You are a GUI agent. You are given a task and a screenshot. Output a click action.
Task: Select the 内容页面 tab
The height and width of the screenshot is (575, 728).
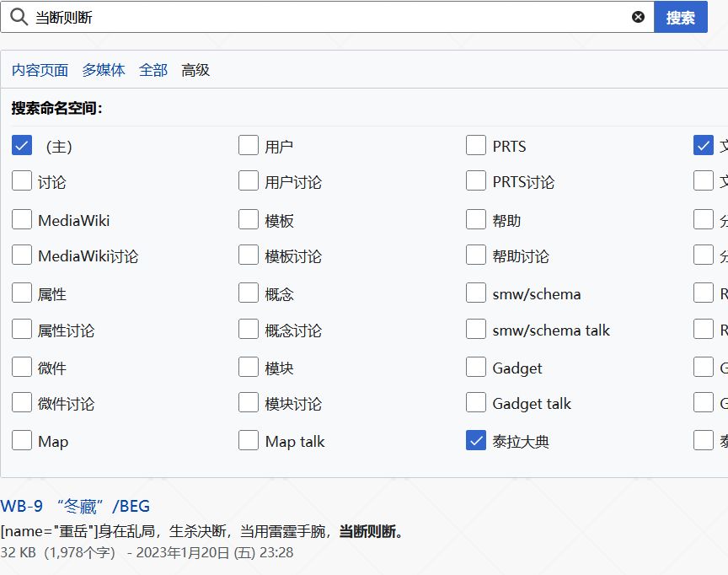(40, 70)
